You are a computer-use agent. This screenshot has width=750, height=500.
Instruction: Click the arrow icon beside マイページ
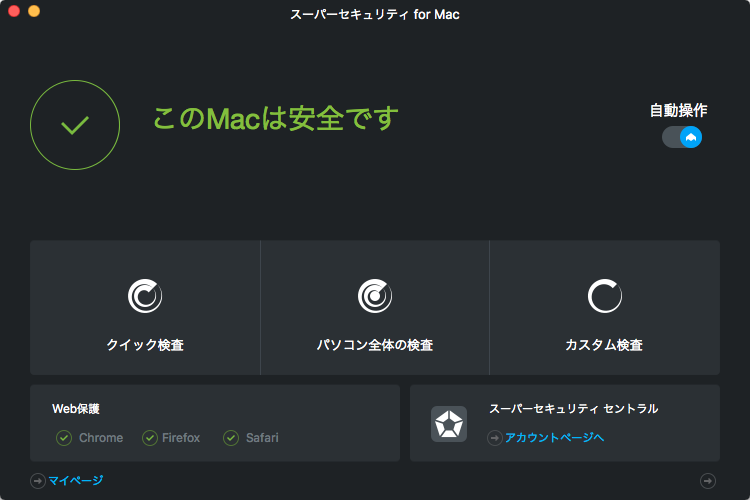pos(38,481)
